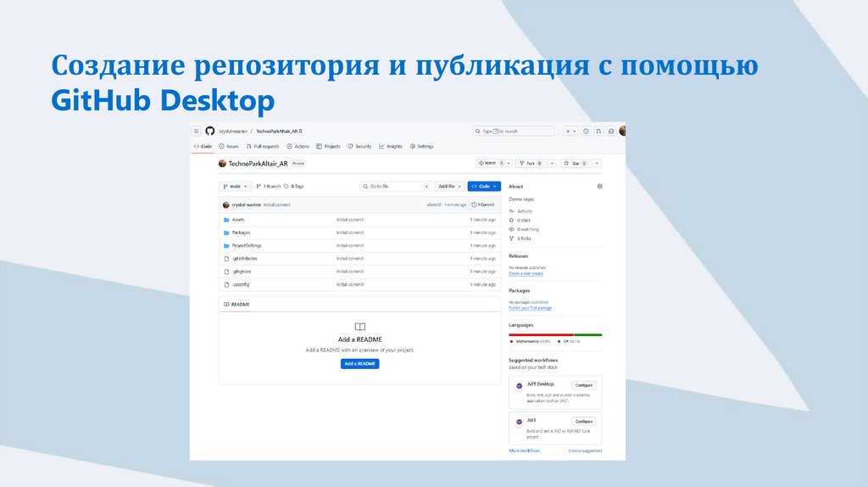
Task: Switch to the Issues tab
Action: pyautogui.click(x=229, y=146)
